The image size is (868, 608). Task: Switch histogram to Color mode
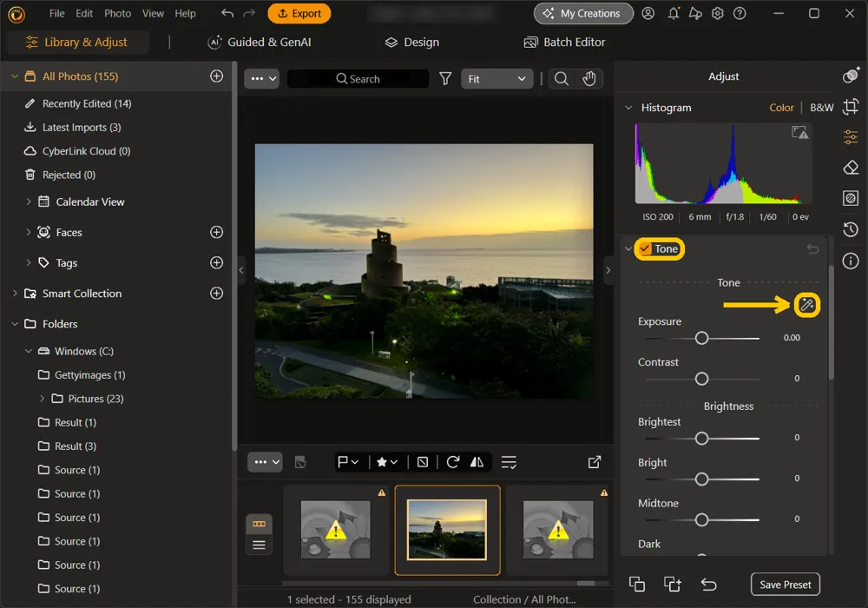pyautogui.click(x=781, y=108)
